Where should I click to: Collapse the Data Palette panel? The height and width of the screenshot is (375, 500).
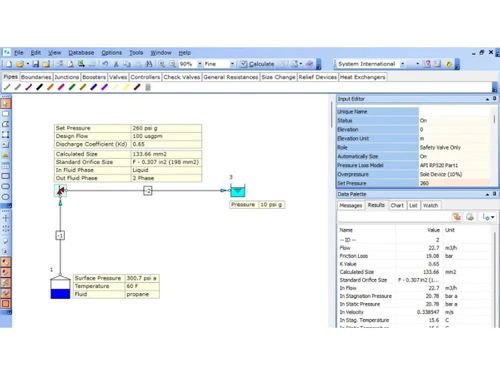tap(487, 194)
